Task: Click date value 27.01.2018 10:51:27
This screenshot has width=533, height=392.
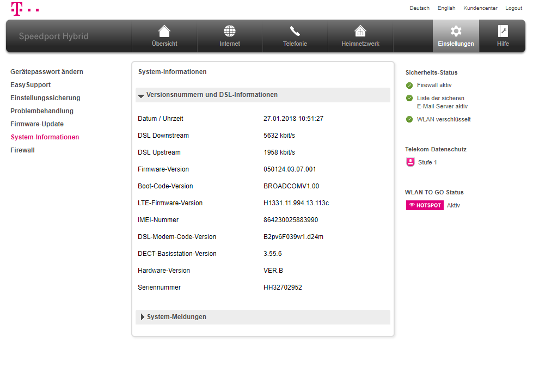Action: 293,119
